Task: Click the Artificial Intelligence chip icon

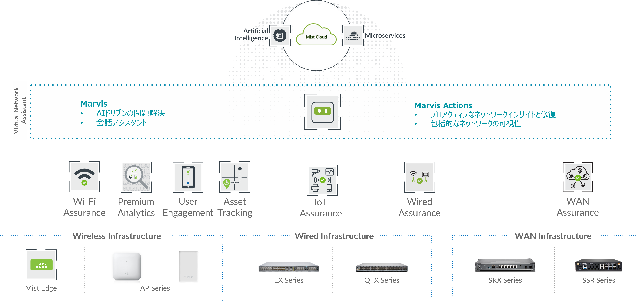Action: coord(280,36)
